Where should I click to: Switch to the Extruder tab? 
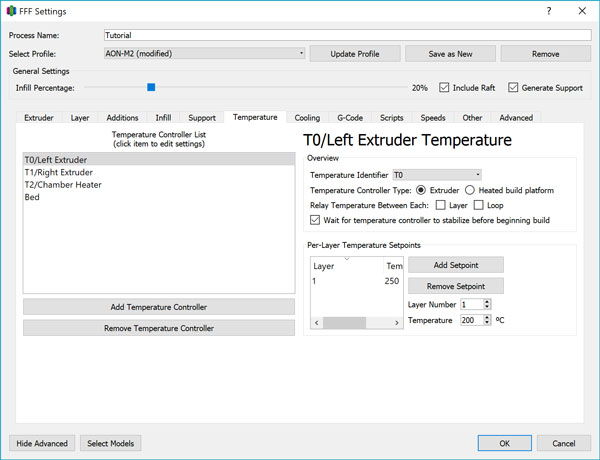click(x=39, y=118)
